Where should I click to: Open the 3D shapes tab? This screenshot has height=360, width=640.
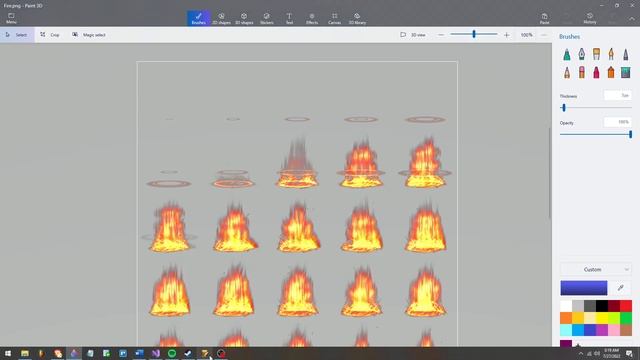tap(244, 18)
